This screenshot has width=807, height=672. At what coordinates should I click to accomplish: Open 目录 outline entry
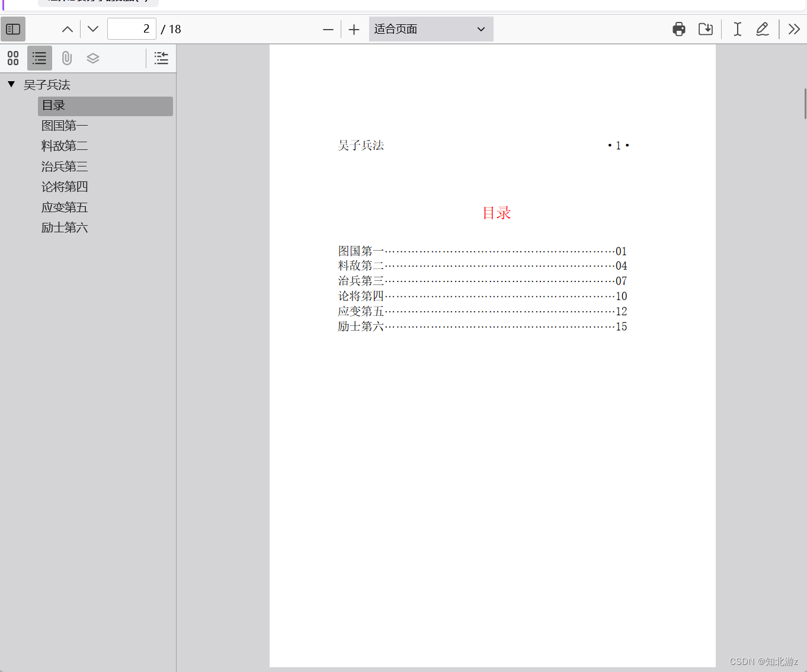coord(105,106)
